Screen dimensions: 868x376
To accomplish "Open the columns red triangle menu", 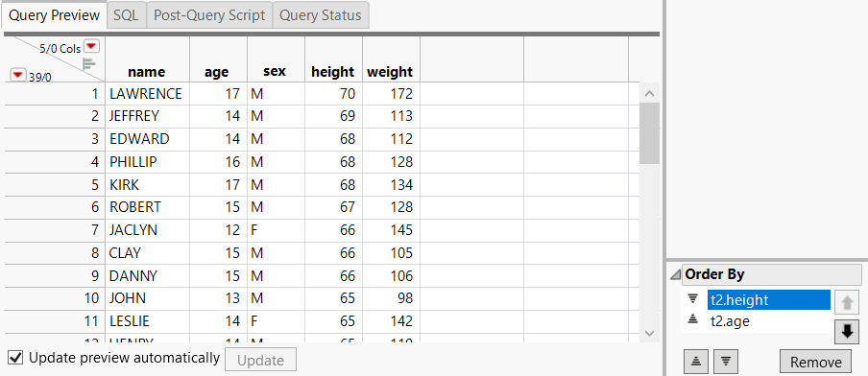I will [92, 46].
